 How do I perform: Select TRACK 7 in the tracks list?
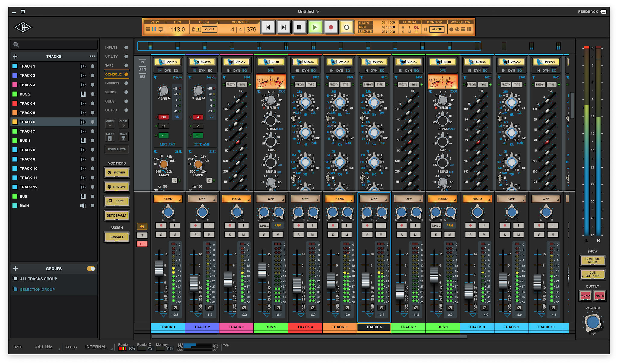54,131
